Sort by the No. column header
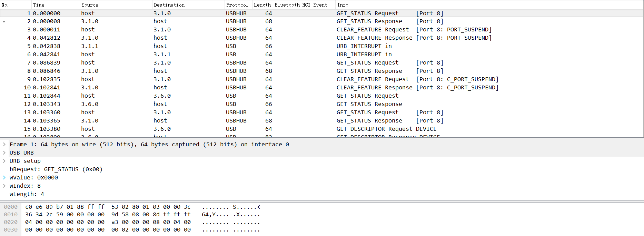 5,5
